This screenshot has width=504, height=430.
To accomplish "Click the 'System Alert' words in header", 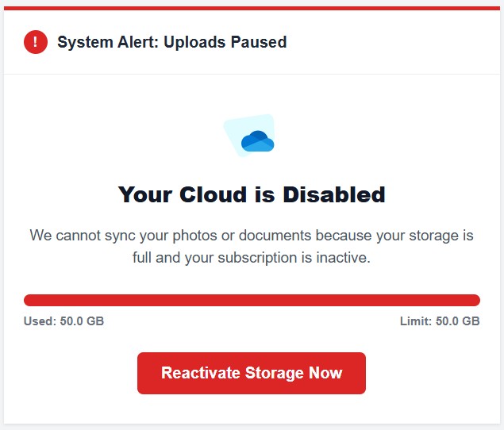I will pyautogui.click(x=108, y=42).
